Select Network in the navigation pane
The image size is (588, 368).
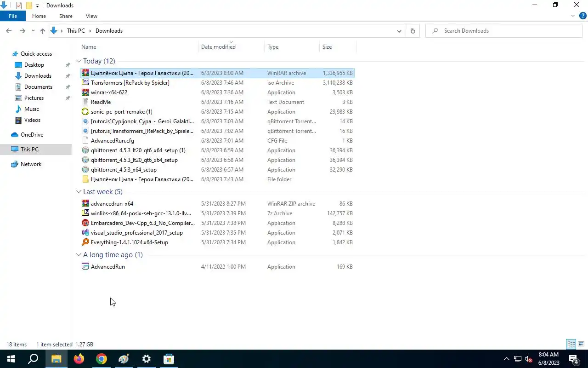point(31,164)
